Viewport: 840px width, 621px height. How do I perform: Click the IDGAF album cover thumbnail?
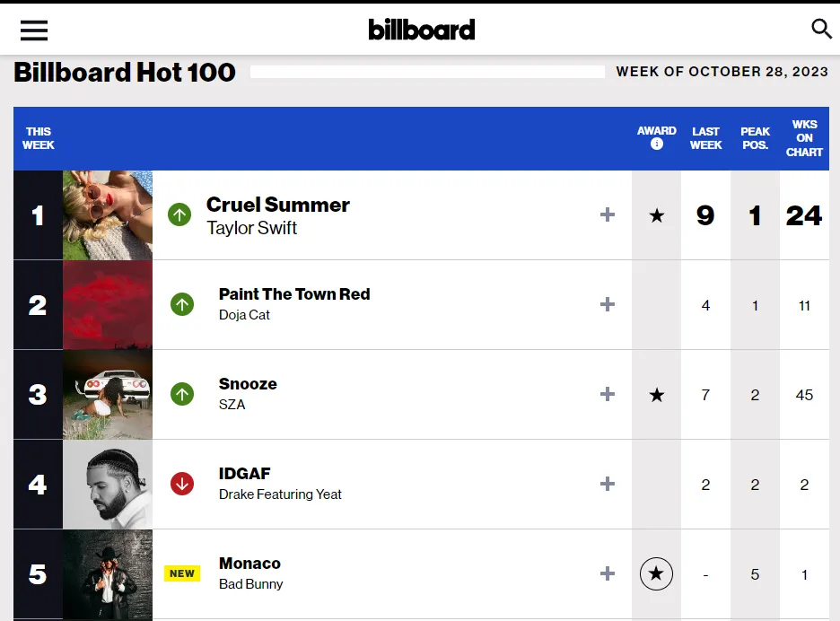tap(108, 485)
